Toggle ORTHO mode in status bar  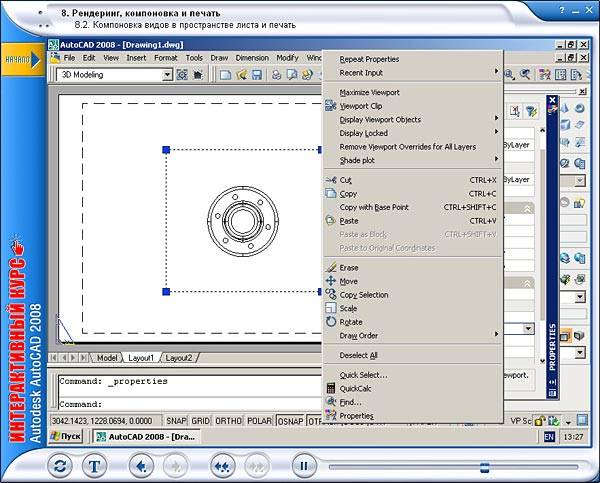click(228, 421)
